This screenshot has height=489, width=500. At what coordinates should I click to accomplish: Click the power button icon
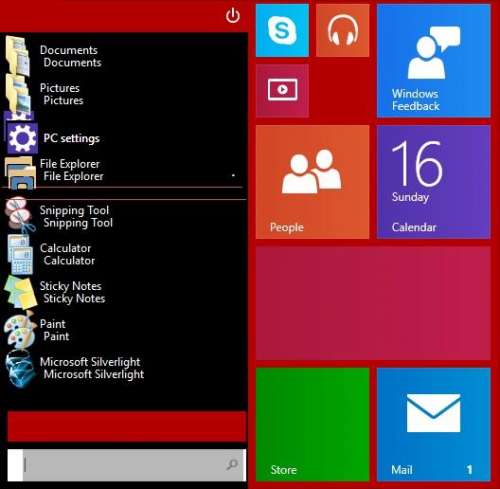point(232,16)
